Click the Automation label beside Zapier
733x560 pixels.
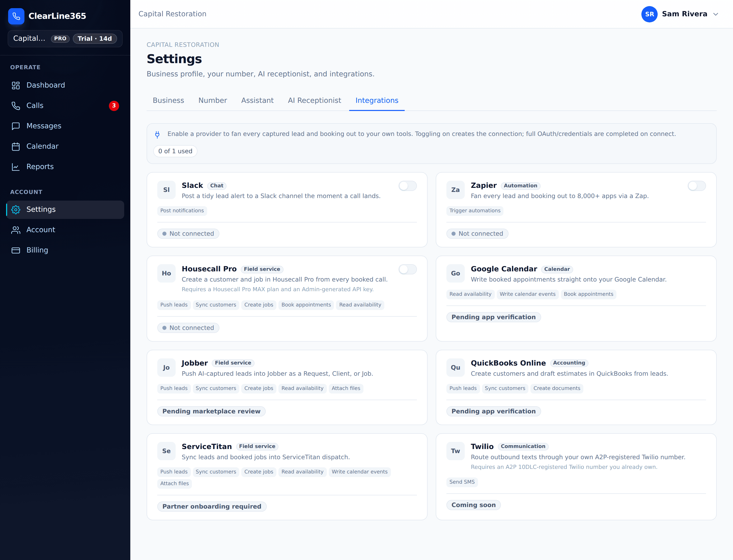click(520, 186)
